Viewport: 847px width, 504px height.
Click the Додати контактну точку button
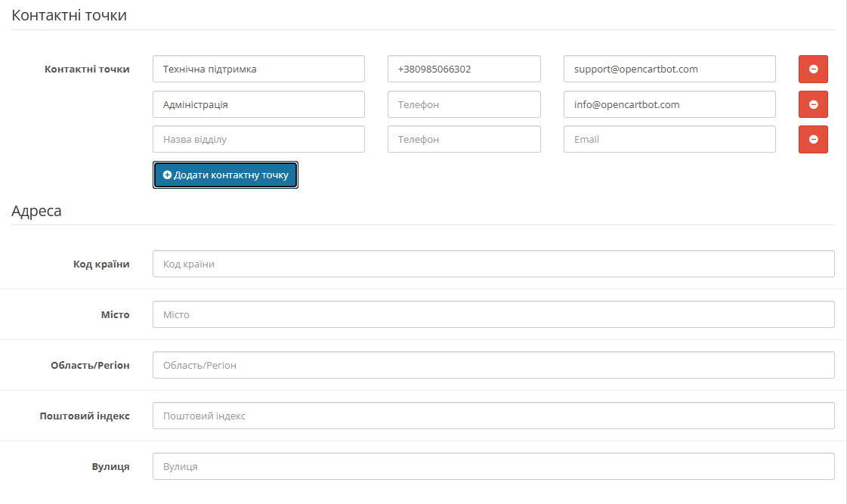(x=225, y=175)
